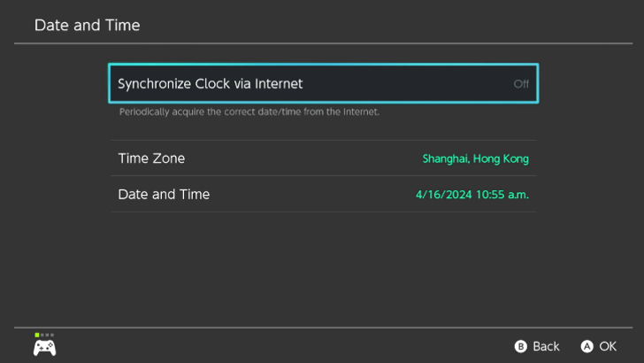Open the Date and Time row
644x363 pixels.
pyautogui.click(x=323, y=194)
